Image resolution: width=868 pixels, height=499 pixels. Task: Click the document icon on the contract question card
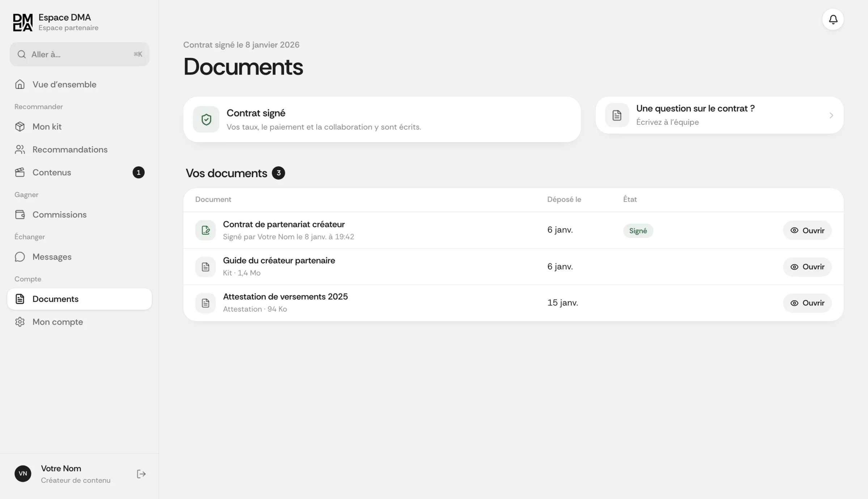[x=617, y=115]
